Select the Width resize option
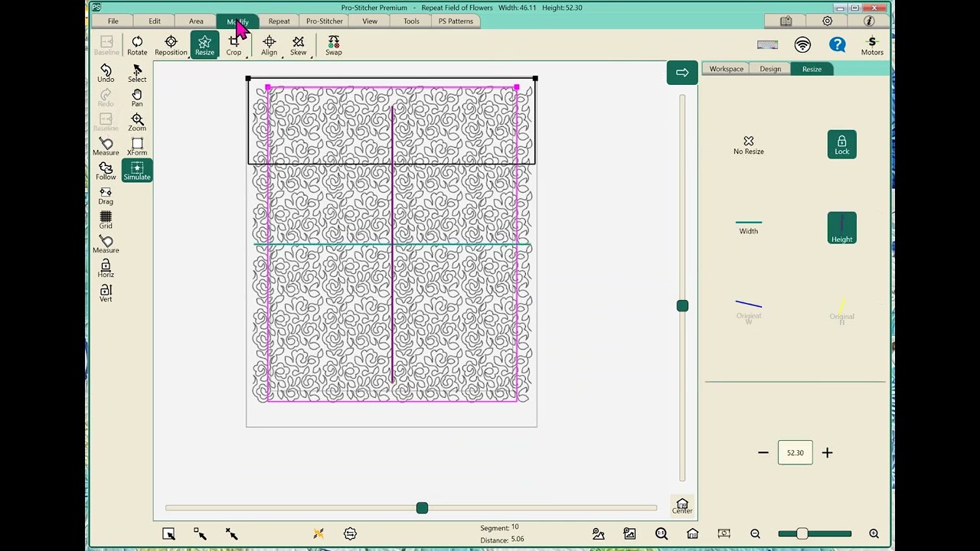Image resolution: width=980 pixels, height=551 pixels. tap(748, 227)
